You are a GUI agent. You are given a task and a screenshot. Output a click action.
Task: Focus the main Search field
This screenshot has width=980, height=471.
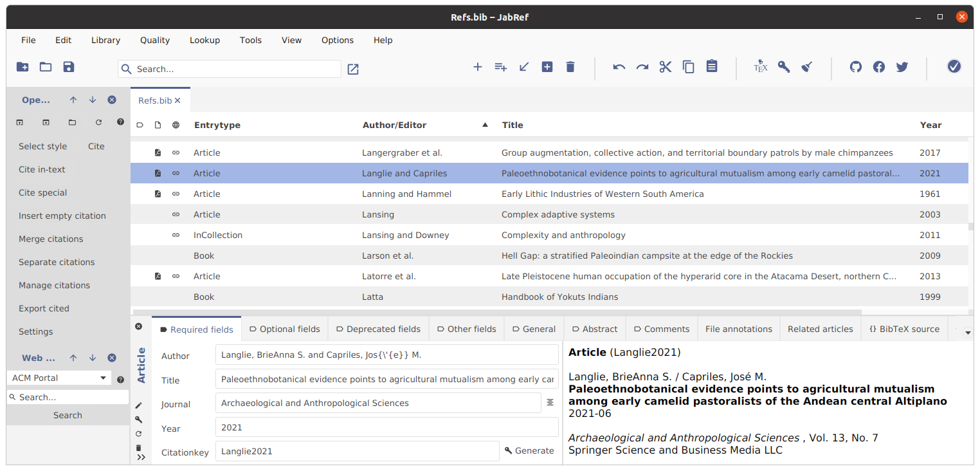230,69
